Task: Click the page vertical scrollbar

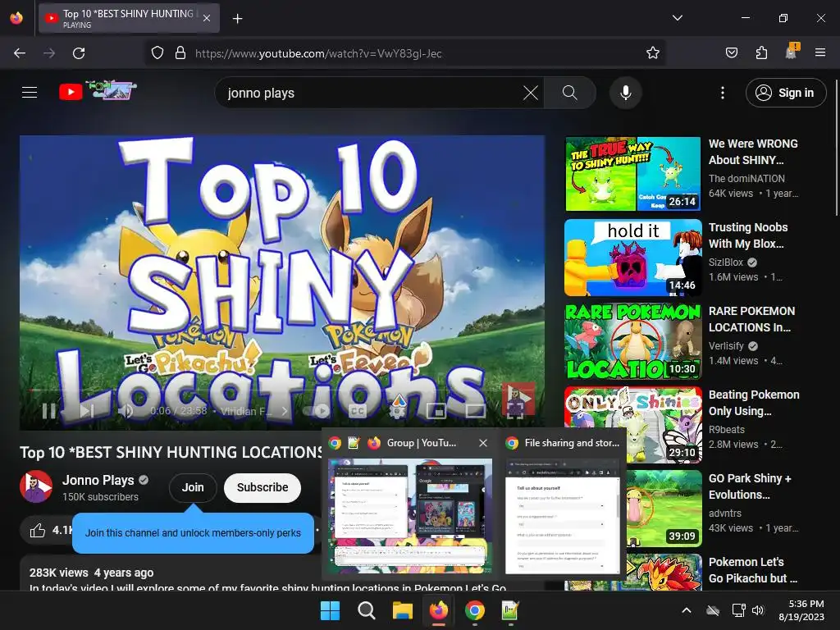Action: point(836,148)
